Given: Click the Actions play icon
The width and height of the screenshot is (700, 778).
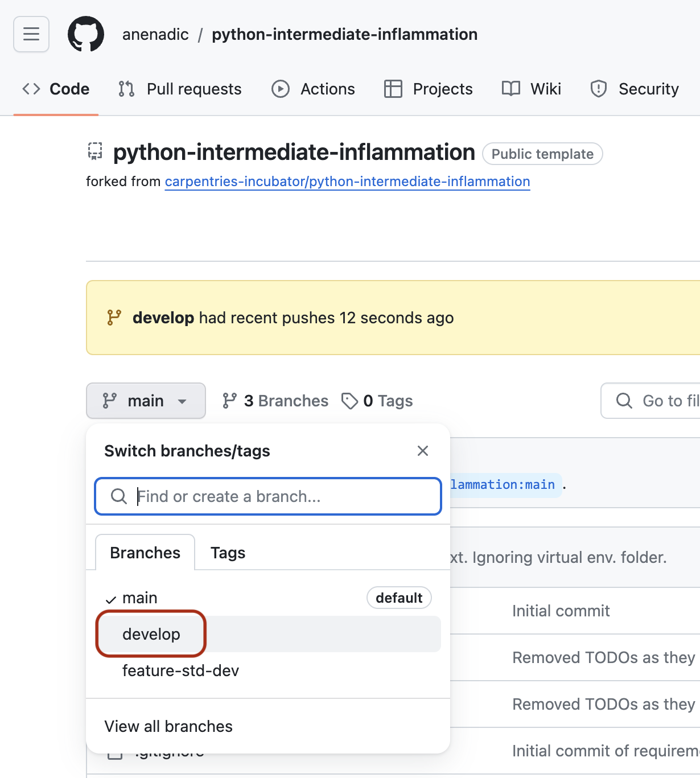Looking at the screenshot, I should click(x=280, y=89).
